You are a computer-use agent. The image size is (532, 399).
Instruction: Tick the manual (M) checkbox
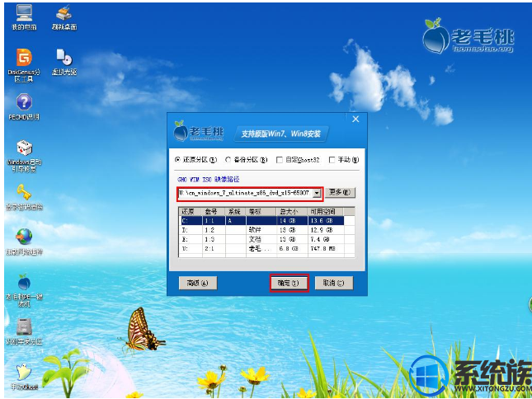click(332, 160)
